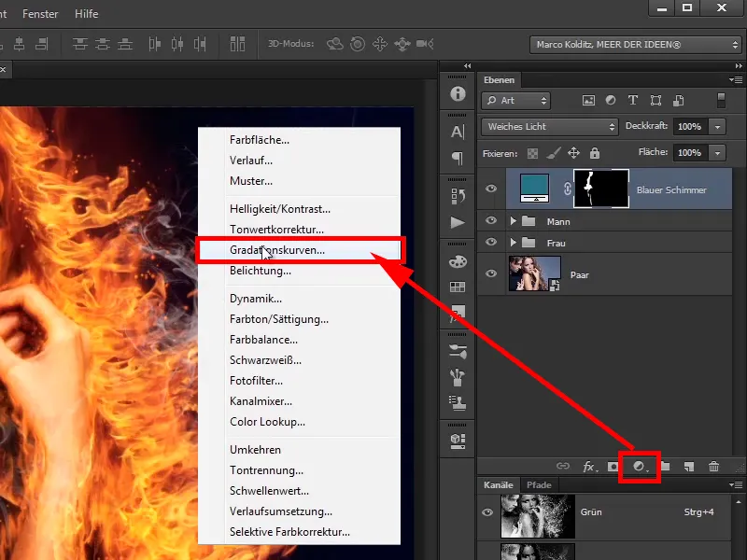The image size is (747, 560).
Task: Click the 3D zoom camera icon
Action: (425, 44)
